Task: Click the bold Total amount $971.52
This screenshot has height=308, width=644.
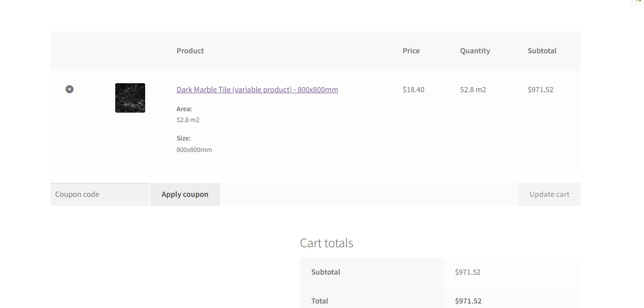Action: pyautogui.click(x=468, y=301)
